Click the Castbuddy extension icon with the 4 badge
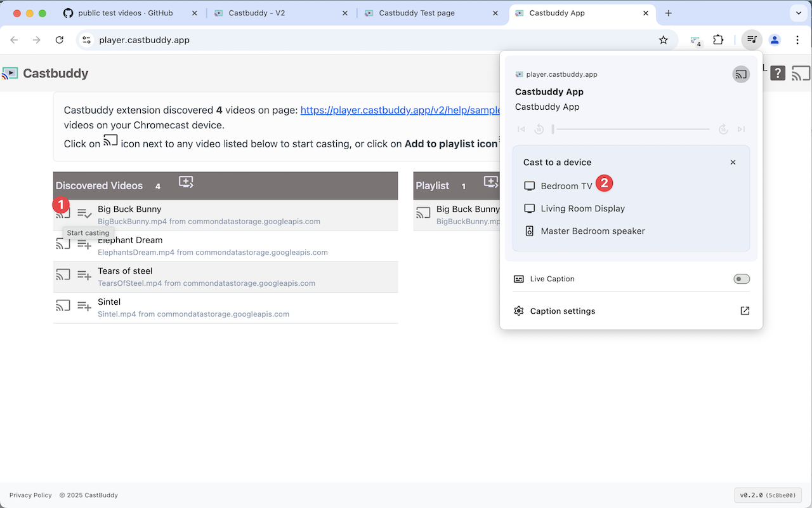Image resolution: width=812 pixels, height=508 pixels. 696,41
